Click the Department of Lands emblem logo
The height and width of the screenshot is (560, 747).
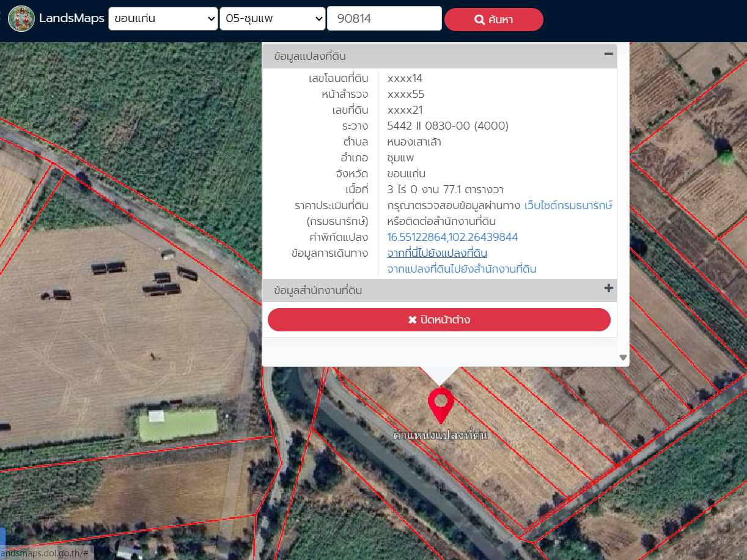[21, 18]
